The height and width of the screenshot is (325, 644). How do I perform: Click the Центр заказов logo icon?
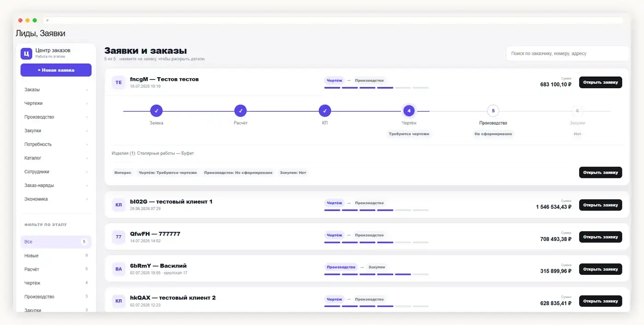tap(26, 53)
